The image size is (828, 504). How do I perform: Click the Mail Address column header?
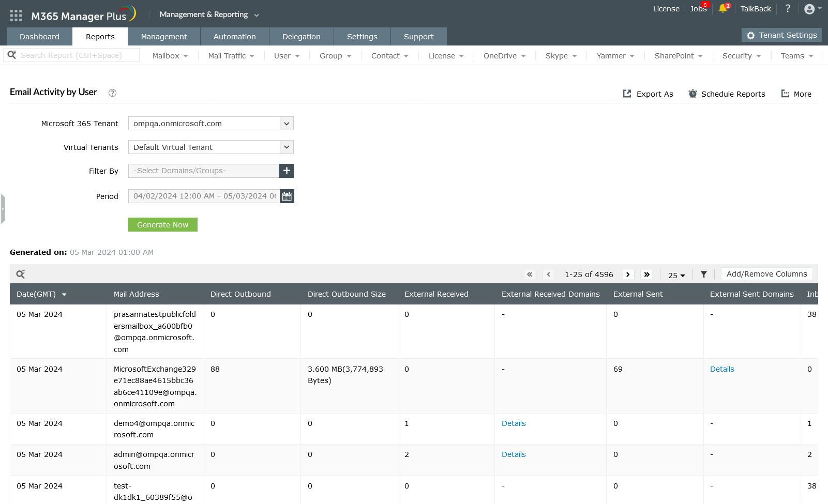[x=137, y=294]
